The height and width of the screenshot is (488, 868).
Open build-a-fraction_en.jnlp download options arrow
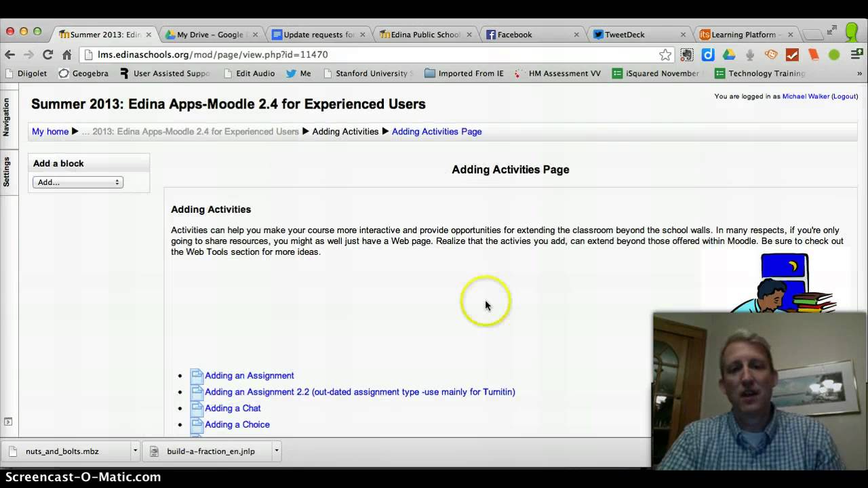point(276,451)
